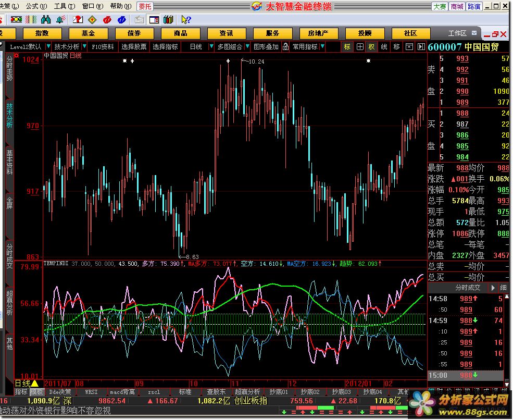Click the 委托 order button

(x=145, y=6)
